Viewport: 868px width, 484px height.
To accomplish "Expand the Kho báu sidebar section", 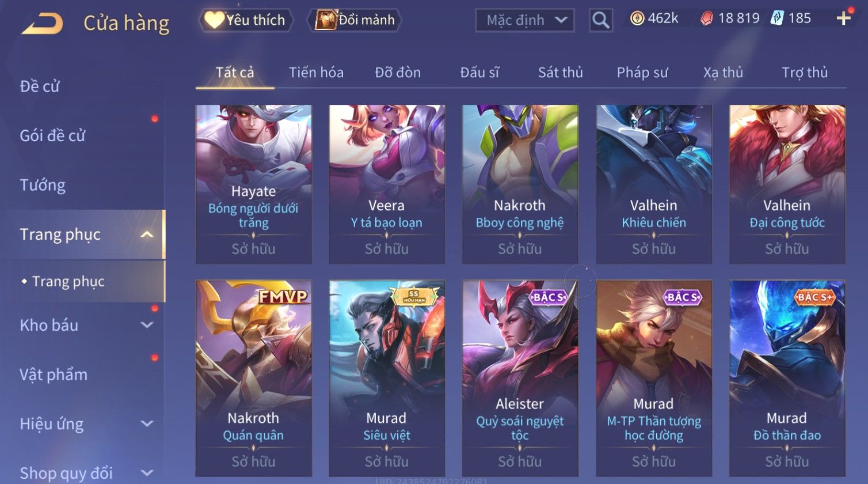I will tap(147, 325).
